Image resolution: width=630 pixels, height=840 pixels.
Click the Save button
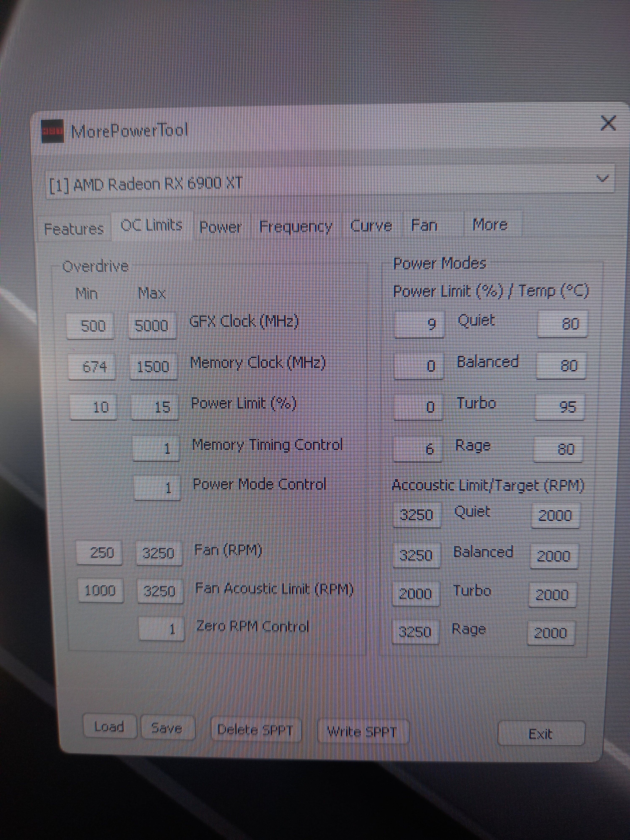tap(167, 728)
